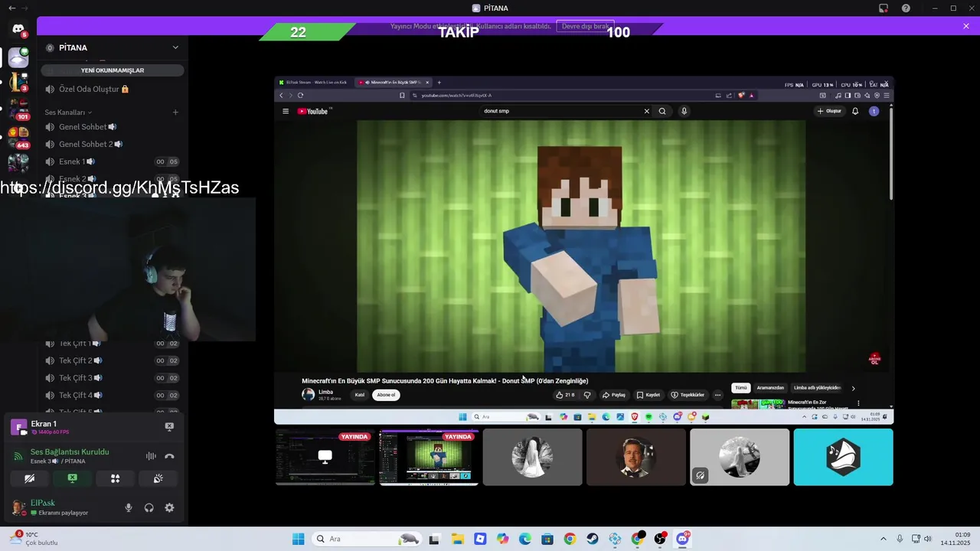Open a new browser tab in stream
980x551 pixels.
[439, 83]
